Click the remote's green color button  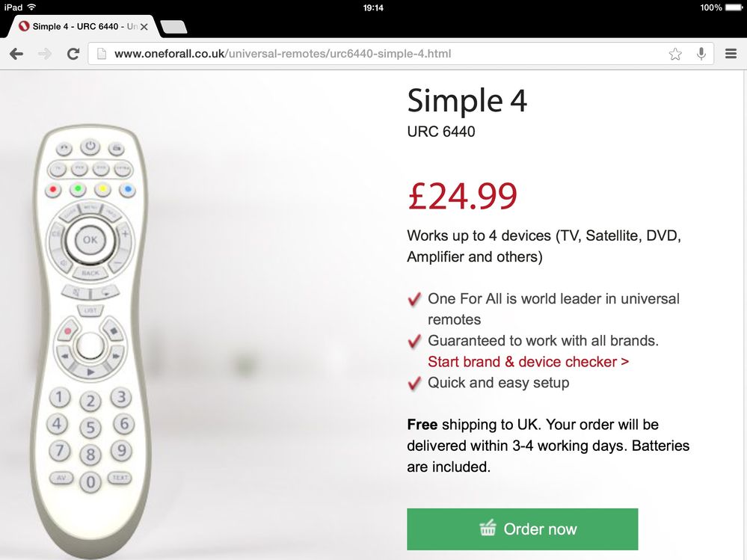pyautogui.click(x=78, y=189)
